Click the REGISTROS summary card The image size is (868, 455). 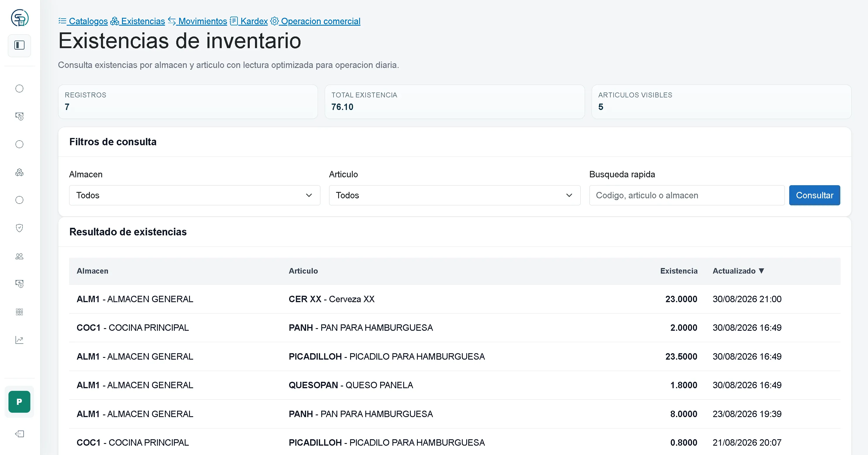coord(188,102)
